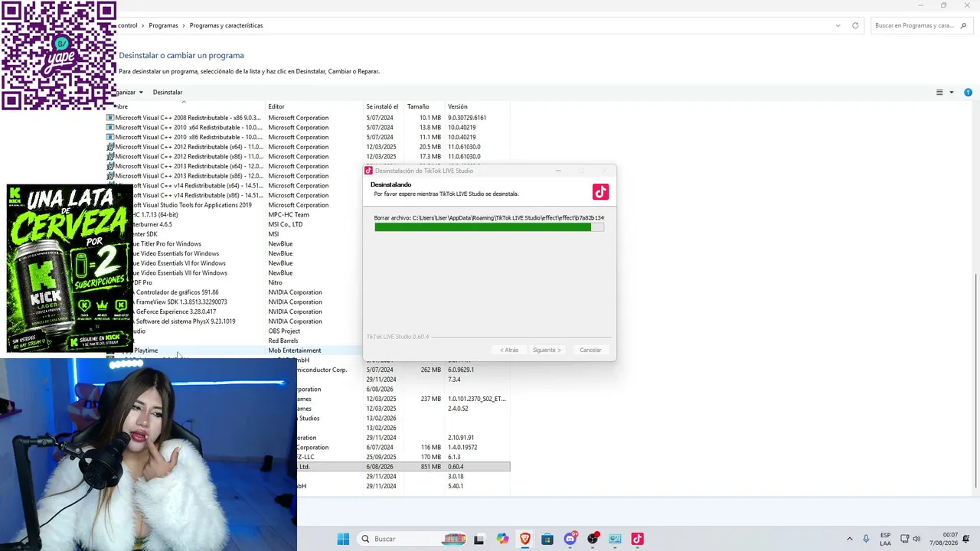Sort programs by Versión column

457,106
